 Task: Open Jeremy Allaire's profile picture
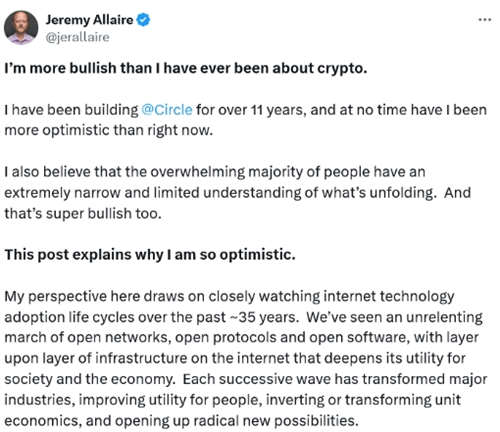click(21, 27)
